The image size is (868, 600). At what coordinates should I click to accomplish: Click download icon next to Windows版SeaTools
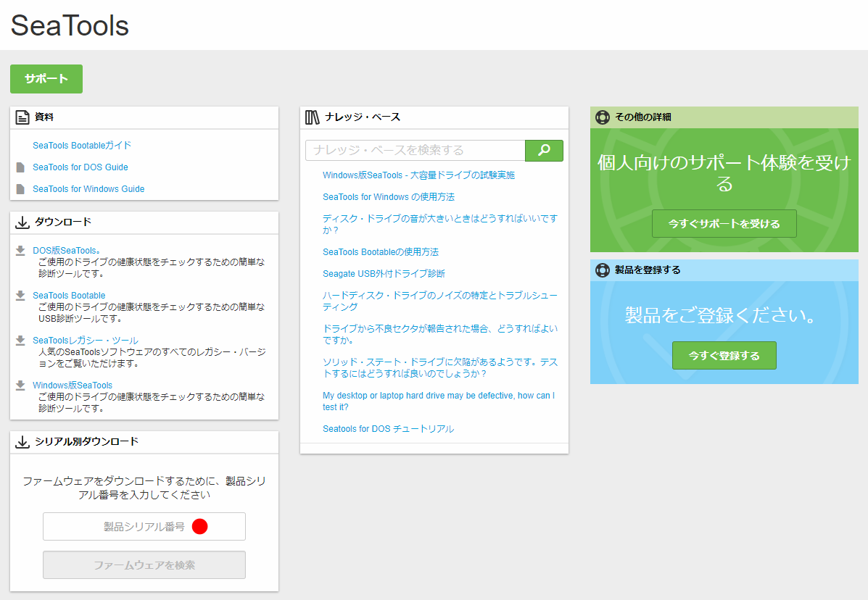coord(20,386)
